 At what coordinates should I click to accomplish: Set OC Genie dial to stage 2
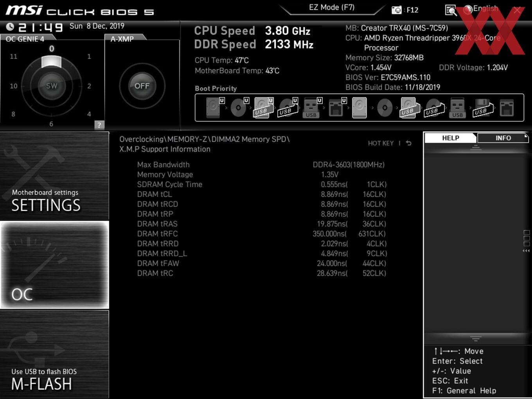89,86
